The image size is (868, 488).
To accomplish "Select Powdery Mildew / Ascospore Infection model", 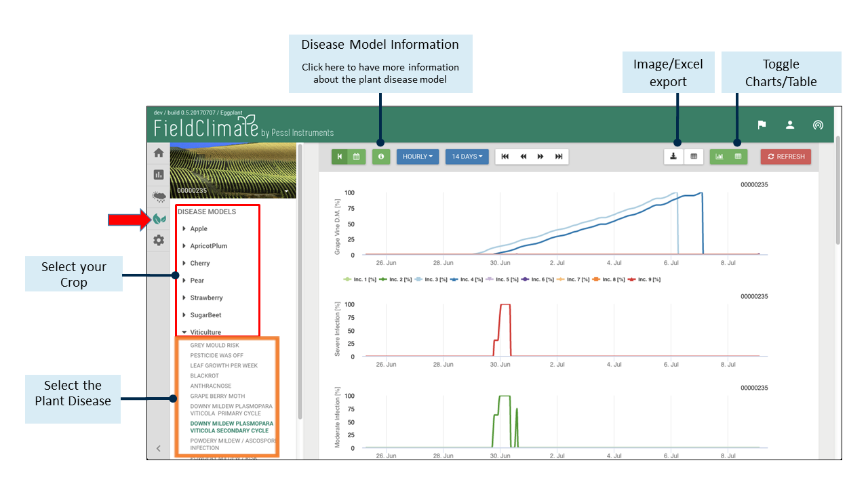I will pos(233,444).
